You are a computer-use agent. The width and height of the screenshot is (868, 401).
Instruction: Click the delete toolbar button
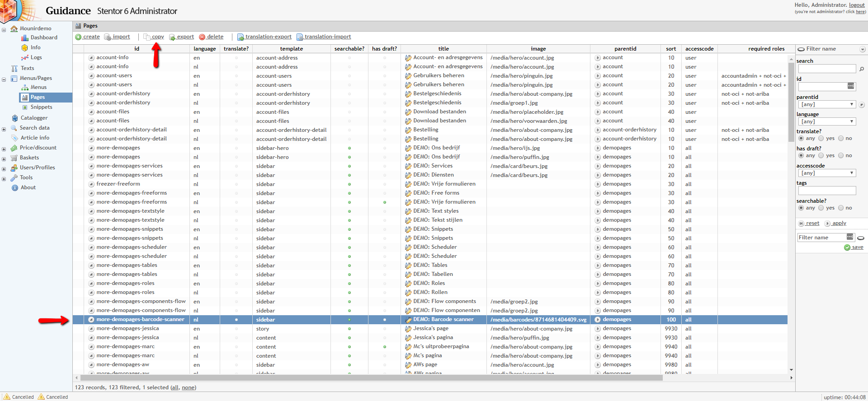211,37
